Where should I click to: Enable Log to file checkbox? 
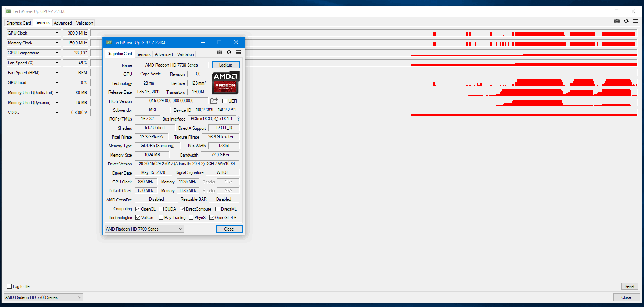click(10, 286)
